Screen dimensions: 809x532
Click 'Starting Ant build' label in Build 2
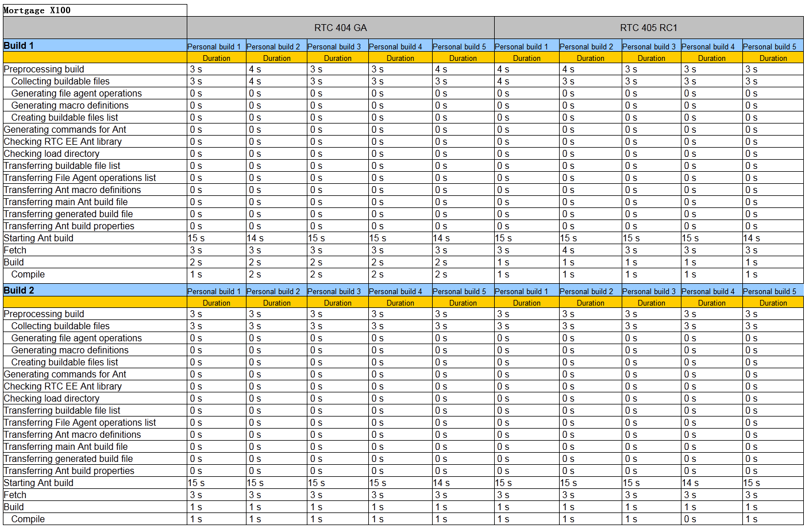(x=38, y=483)
